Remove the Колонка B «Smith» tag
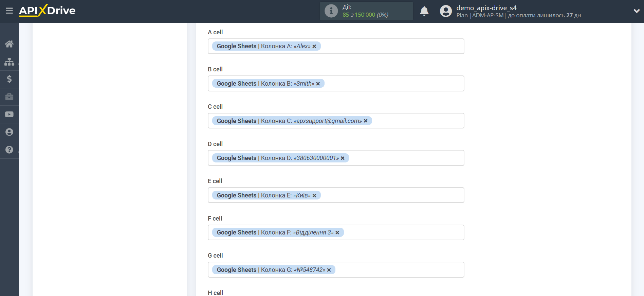The width and height of the screenshot is (644, 296). coord(318,84)
